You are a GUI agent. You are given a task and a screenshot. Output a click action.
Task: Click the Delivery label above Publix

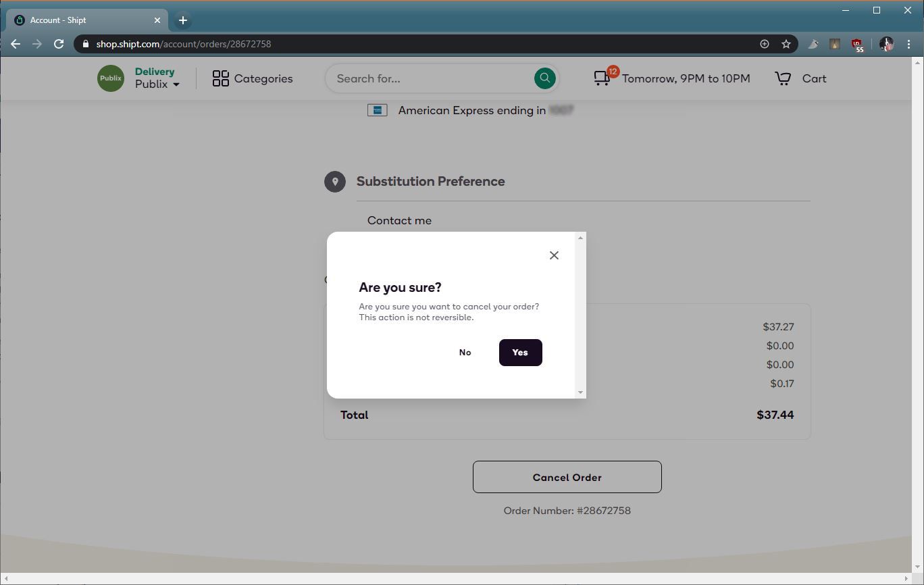(155, 72)
